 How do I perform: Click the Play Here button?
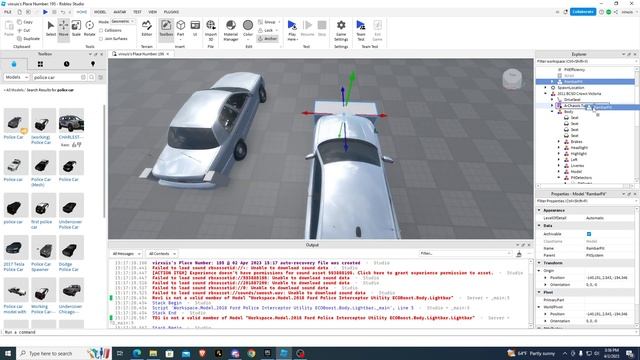(292, 30)
